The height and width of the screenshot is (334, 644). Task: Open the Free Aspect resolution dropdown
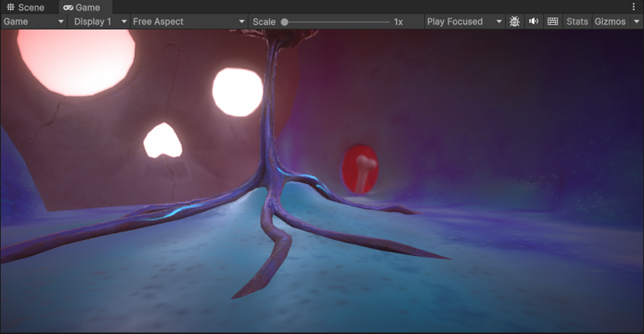coord(189,21)
